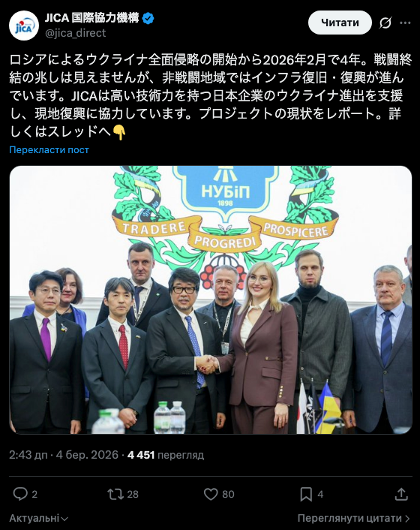Image resolution: width=420 pixels, height=530 pixels.
Task: Click the post timestamp 2:43 дп
Action: coord(28,455)
